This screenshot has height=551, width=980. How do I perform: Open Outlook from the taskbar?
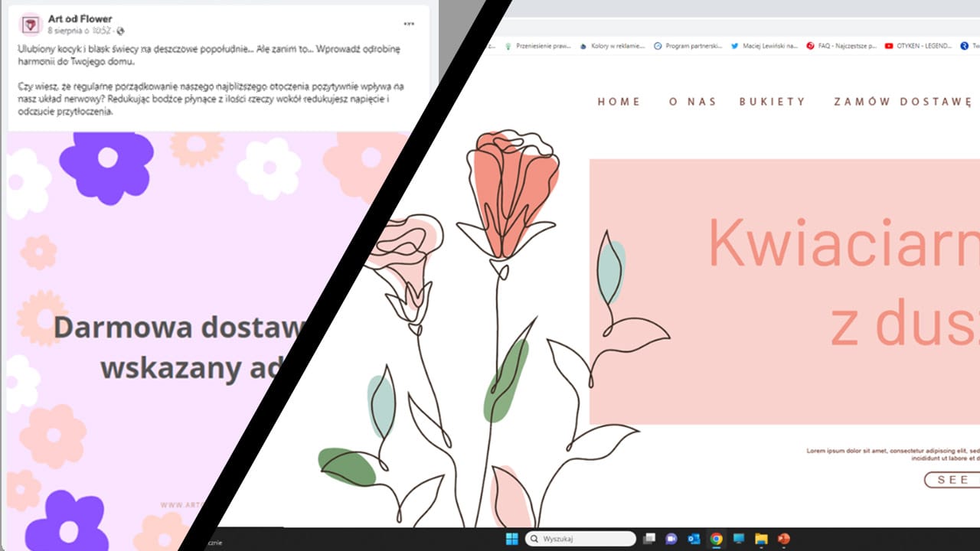tap(694, 539)
